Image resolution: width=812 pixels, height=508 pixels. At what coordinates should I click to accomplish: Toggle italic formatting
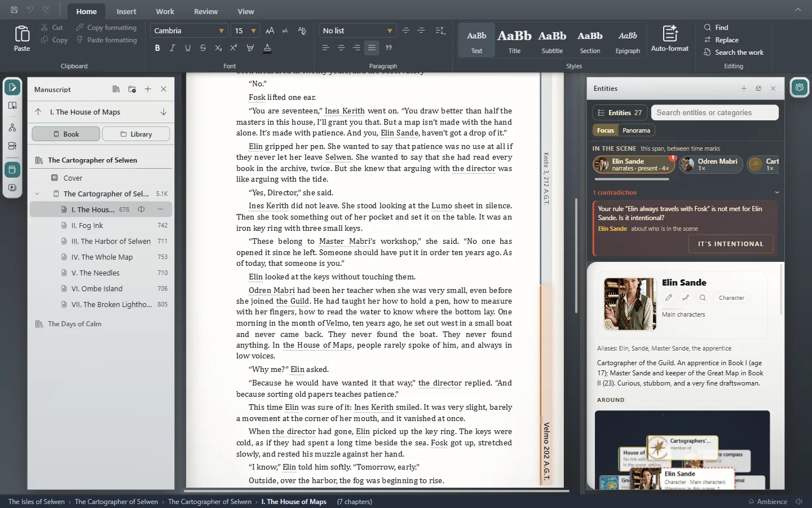tap(173, 48)
